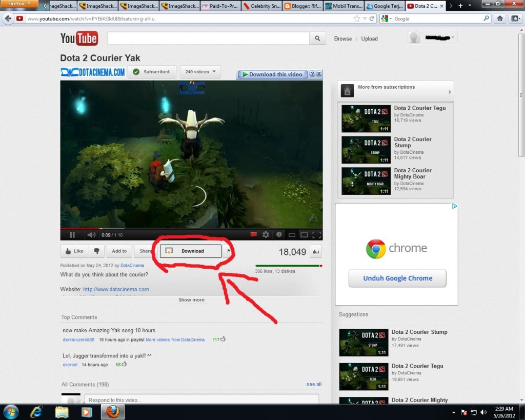Dislike the video thumbs down

[x=97, y=251]
